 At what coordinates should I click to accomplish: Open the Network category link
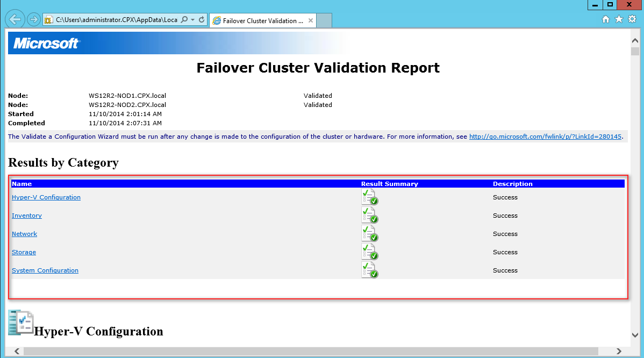(x=24, y=234)
